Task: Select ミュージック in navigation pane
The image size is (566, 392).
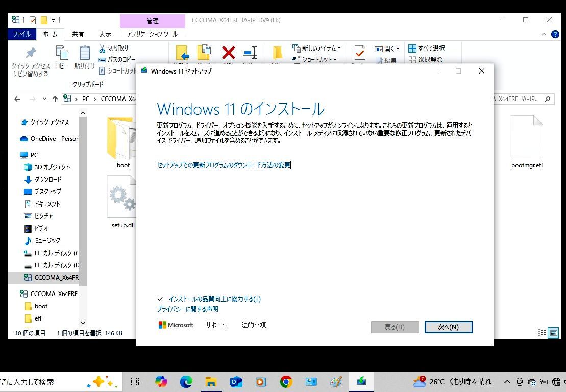Action: coord(42,241)
